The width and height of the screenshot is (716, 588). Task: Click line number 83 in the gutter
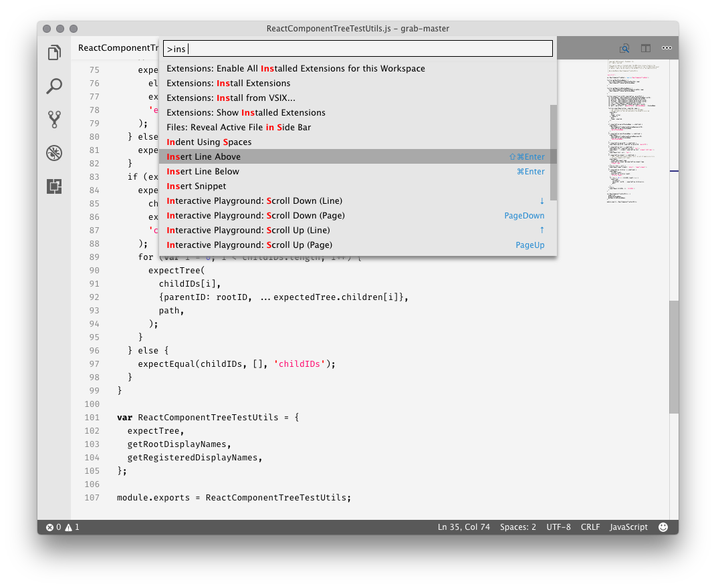[94, 176]
